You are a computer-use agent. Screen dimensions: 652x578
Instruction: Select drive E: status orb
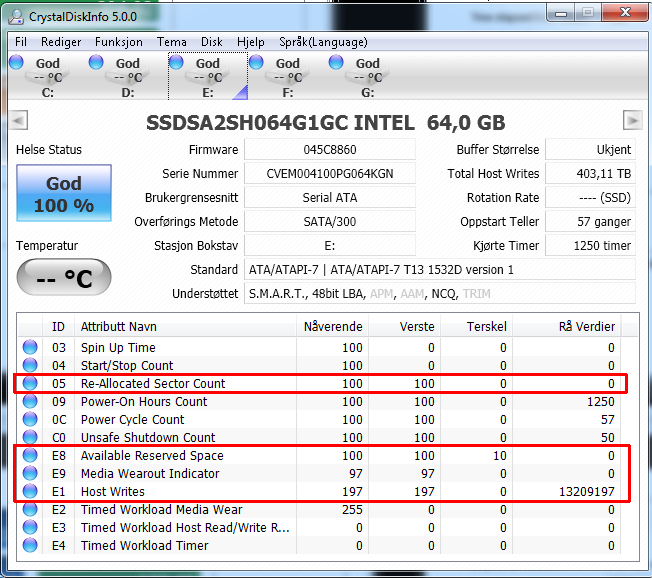coord(176,62)
